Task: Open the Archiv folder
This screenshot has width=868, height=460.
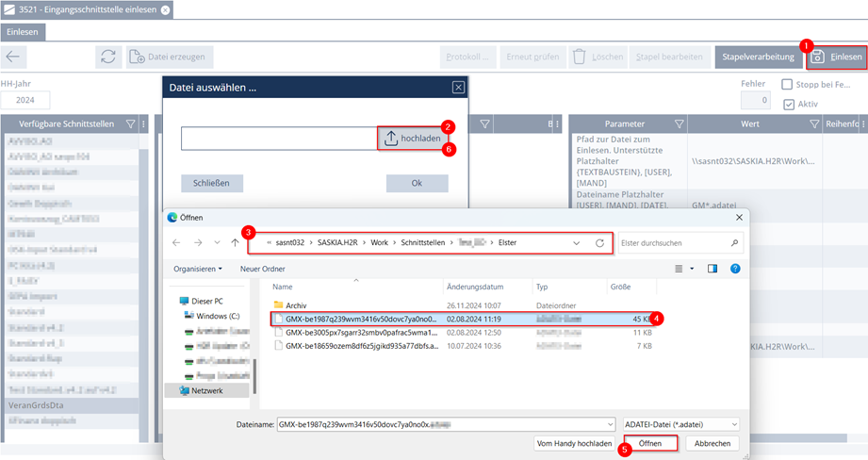Action: 296,304
